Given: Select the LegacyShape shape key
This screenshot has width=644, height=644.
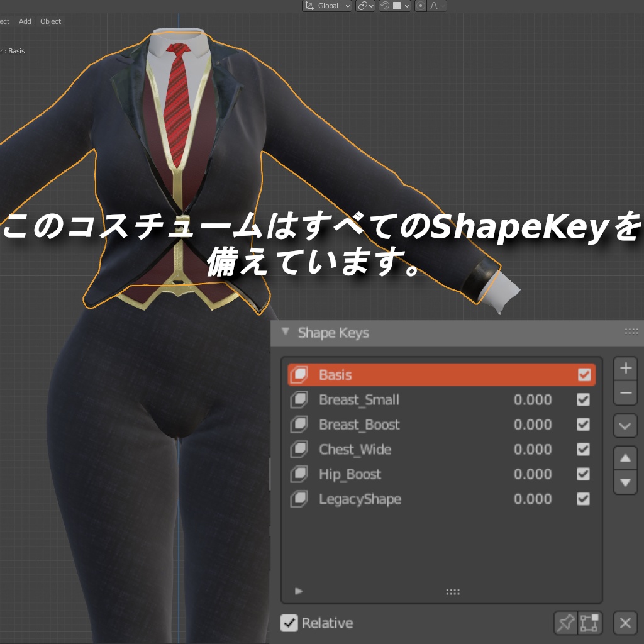Looking at the screenshot, I should coord(441,499).
